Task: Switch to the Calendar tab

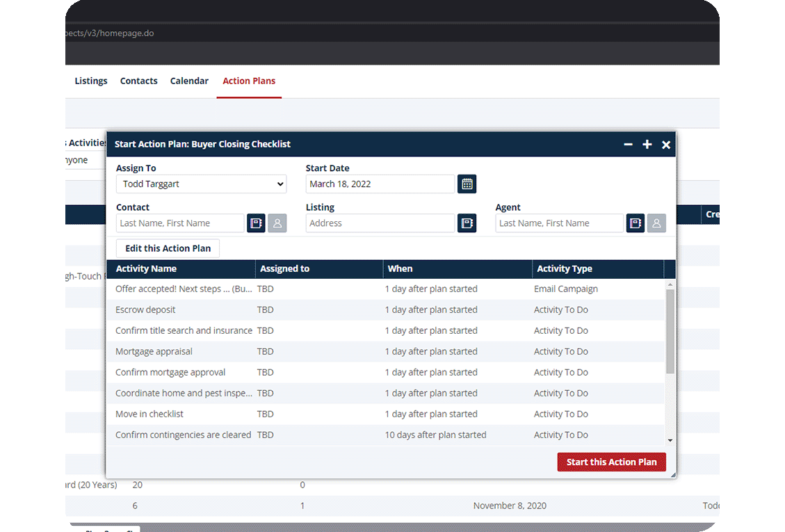Action: click(x=189, y=81)
